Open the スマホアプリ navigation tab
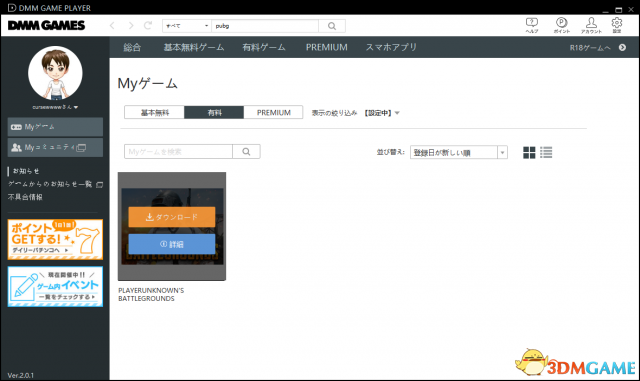640x381 pixels. (391, 47)
